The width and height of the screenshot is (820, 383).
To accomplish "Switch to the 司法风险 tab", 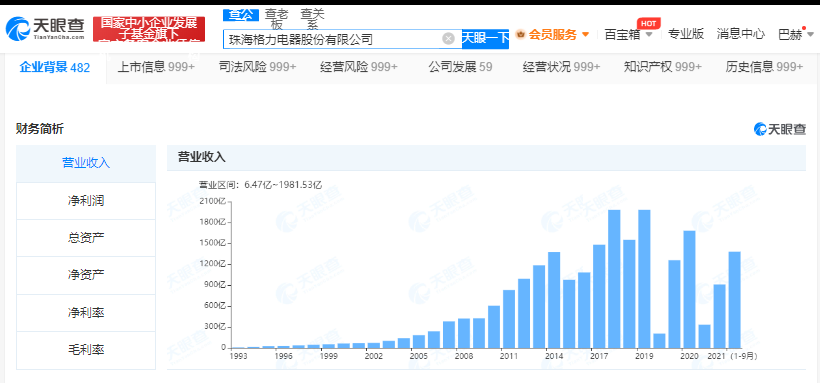I will pos(257,67).
